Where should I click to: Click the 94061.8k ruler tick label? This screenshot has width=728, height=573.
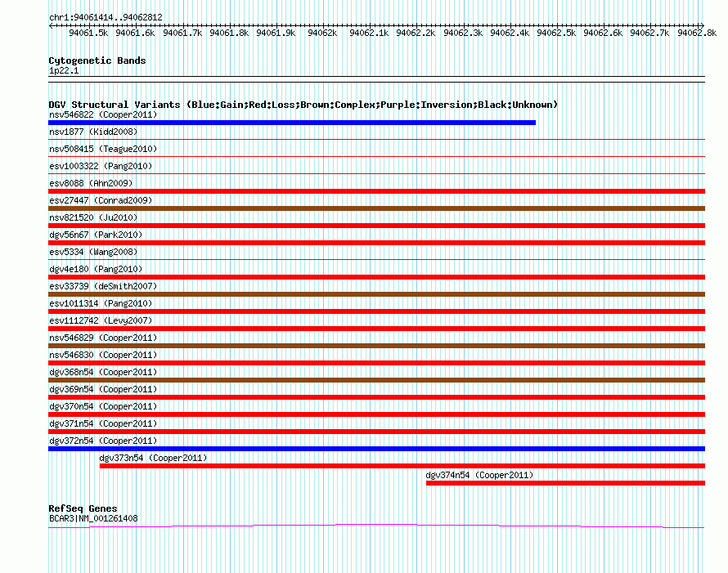229,33
